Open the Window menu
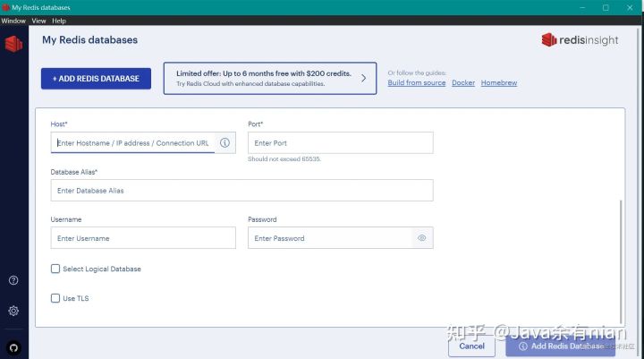Viewport: 644px width, 359px height. click(x=13, y=21)
